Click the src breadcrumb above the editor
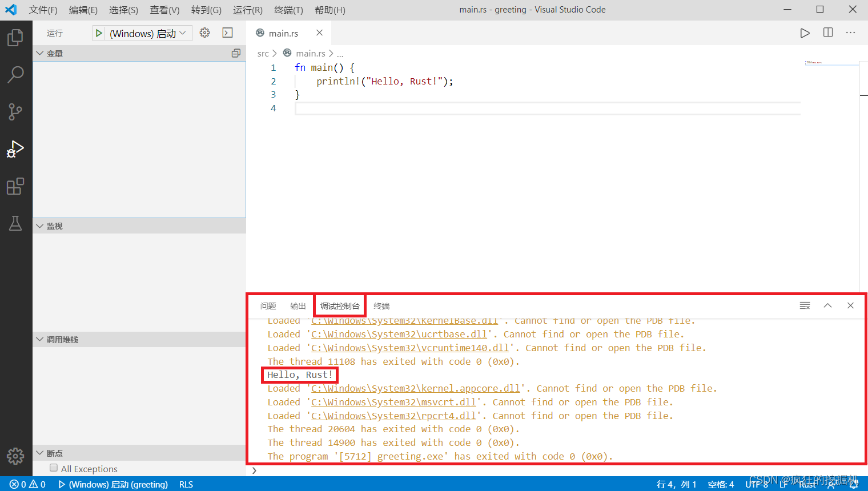The width and height of the screenshot is (868, 491). (x=264, y=53)
